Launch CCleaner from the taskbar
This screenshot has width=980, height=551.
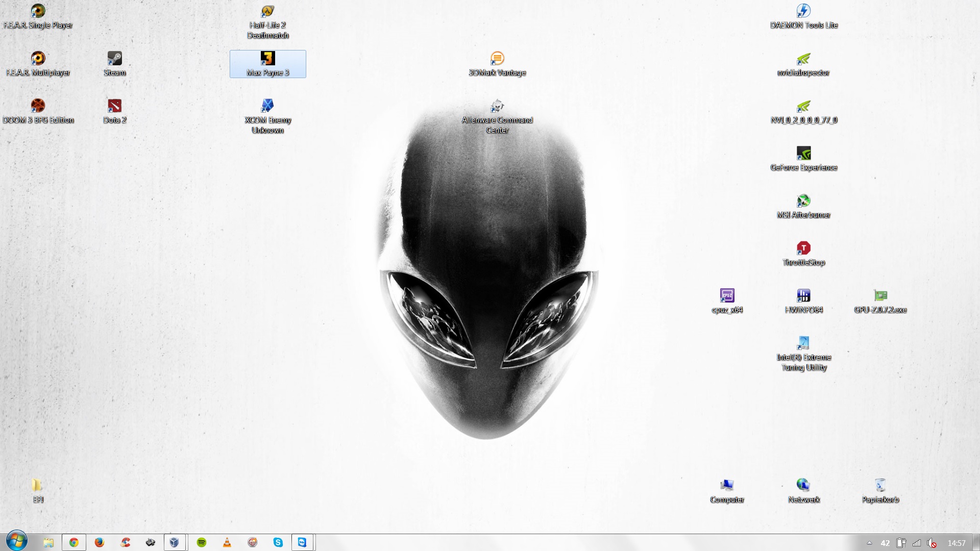pyautogui.click(x=125, y=542)
